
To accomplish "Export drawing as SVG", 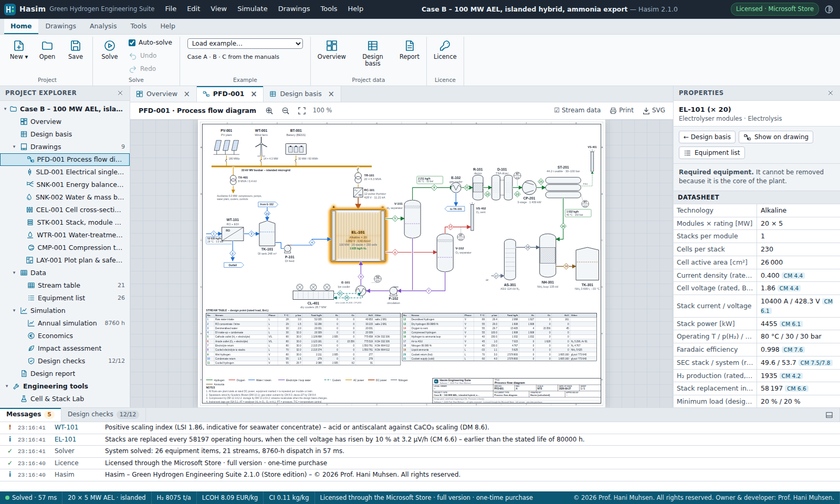I will 654,110.
